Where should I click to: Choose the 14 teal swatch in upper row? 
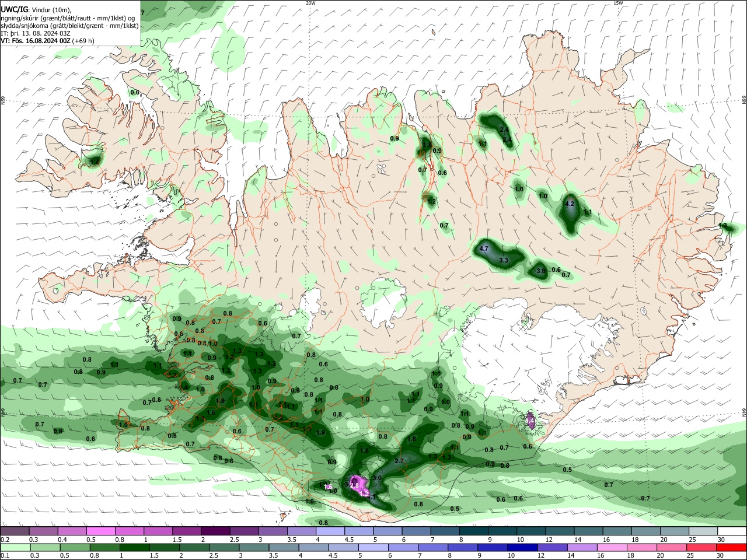coord(588,531)
